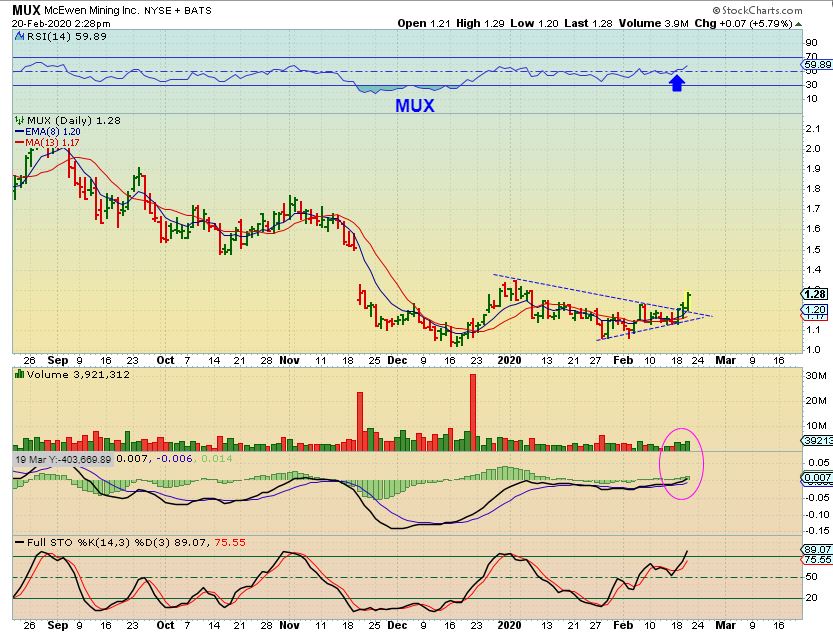Click the Mar label on bottom date axis
The width and height of the screenshot is (833, 632).
[725, 625]
